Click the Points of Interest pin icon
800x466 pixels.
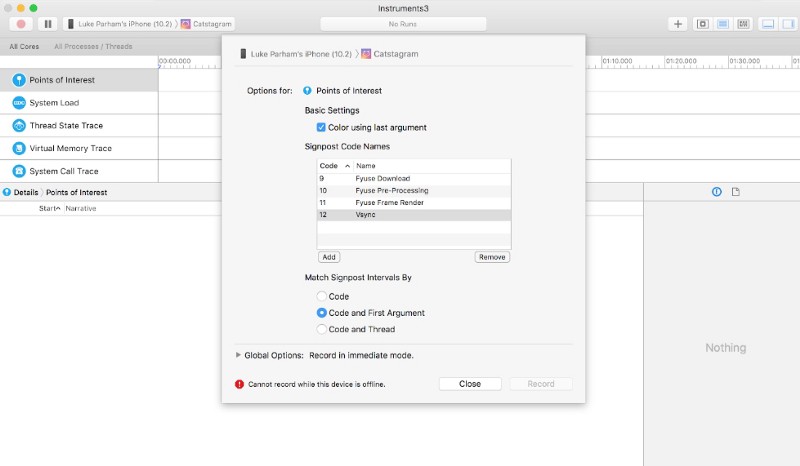click(x=19, y=80)
